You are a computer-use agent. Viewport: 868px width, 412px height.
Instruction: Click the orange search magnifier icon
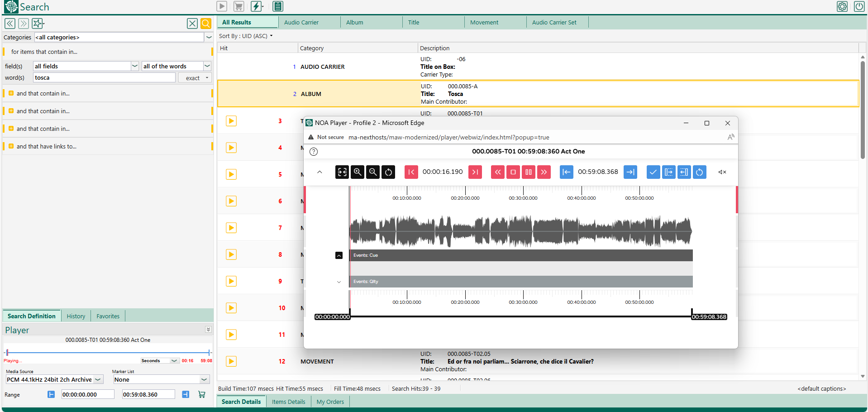click(206, 24)
